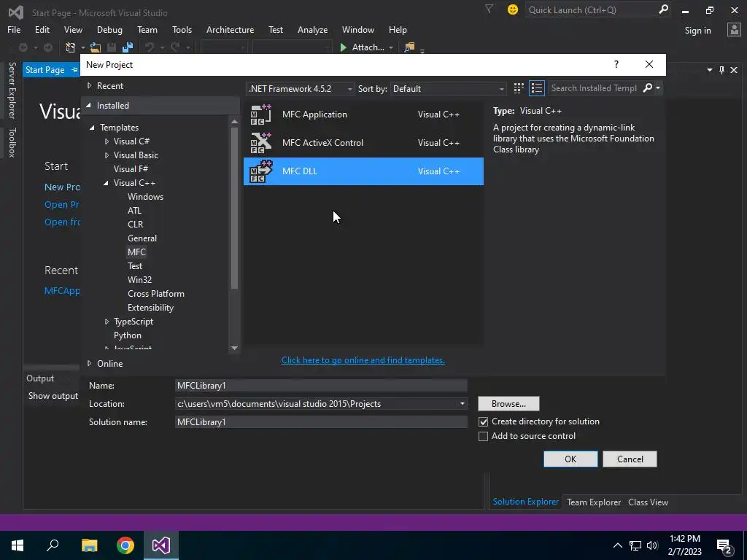
Task: Click the Find in Files toolbar icon
Action: point(409,47)
